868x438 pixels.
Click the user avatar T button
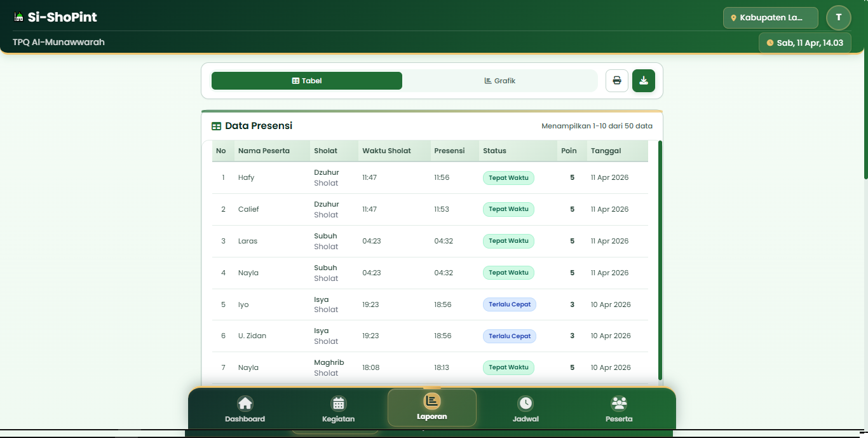click(838, 17)
